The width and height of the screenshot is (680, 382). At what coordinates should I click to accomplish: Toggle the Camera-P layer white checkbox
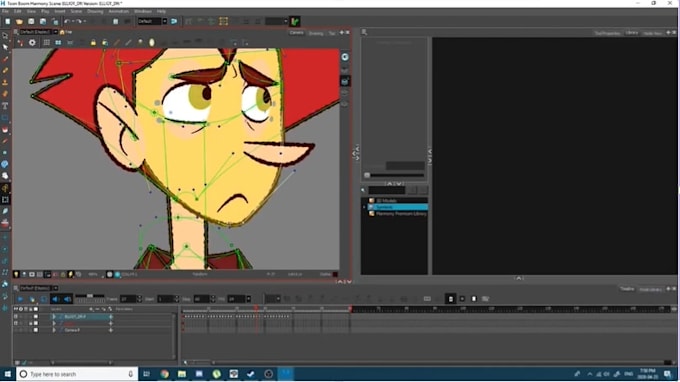click(36, 330)
